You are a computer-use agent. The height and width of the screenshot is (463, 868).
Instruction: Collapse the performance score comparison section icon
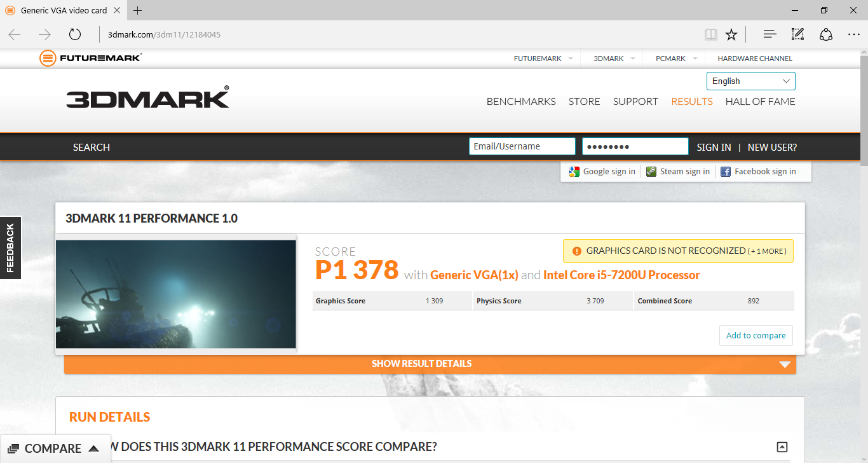[x=782, y=447]
